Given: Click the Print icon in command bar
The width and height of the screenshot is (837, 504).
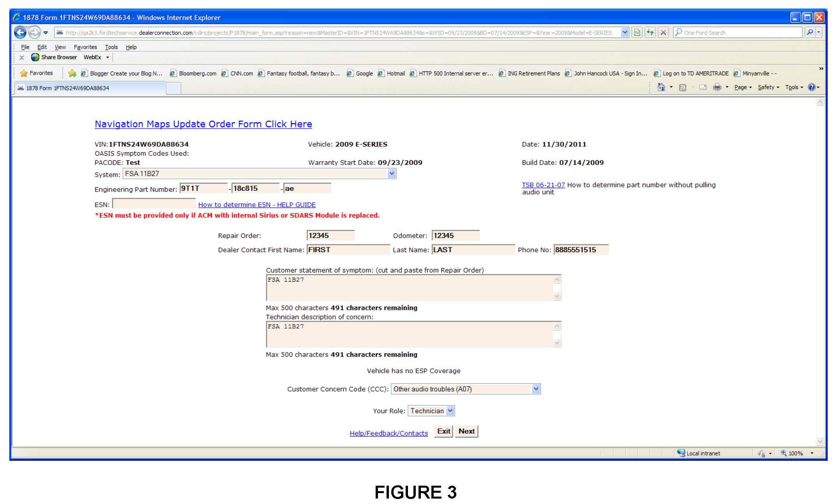Looking at the screenshot, I should click(x=717, y=87).
